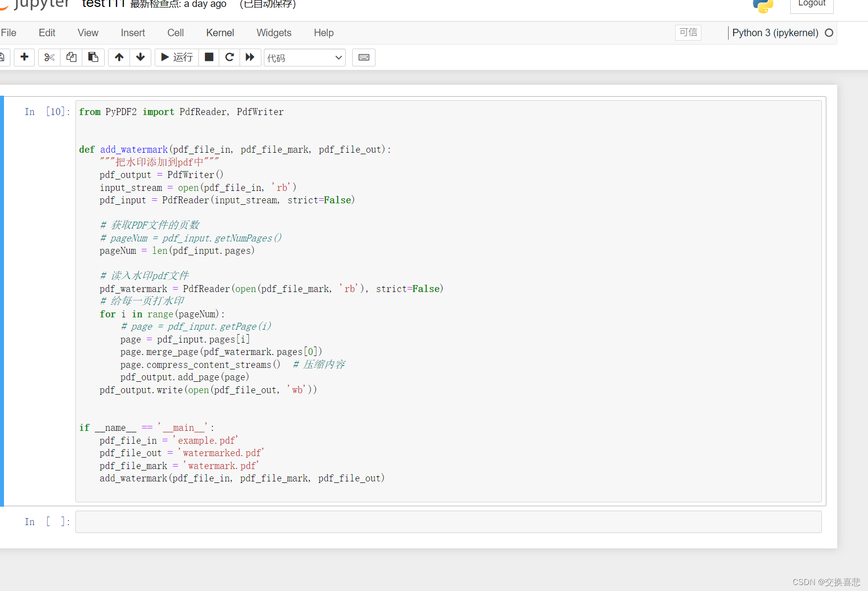Click the 'from PyPDF2 import' code line
This screenshot has height=591, width=868.
[x=181, y=112]
